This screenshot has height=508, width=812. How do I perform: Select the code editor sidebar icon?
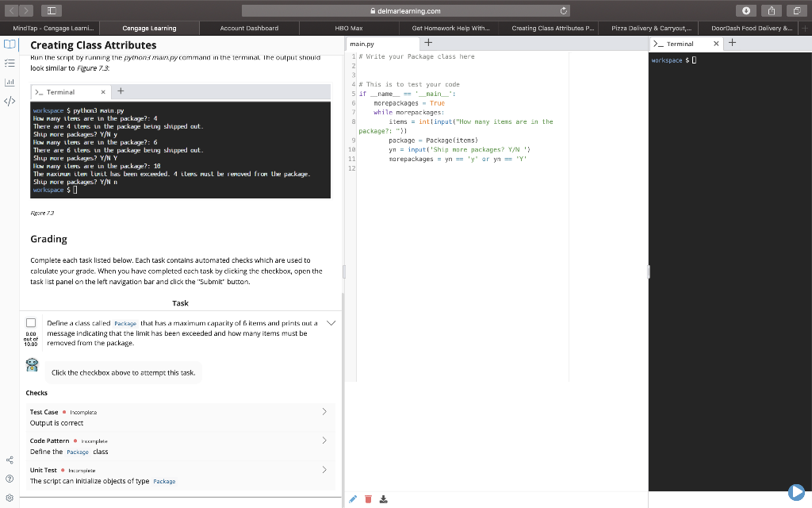click(9, 100)
